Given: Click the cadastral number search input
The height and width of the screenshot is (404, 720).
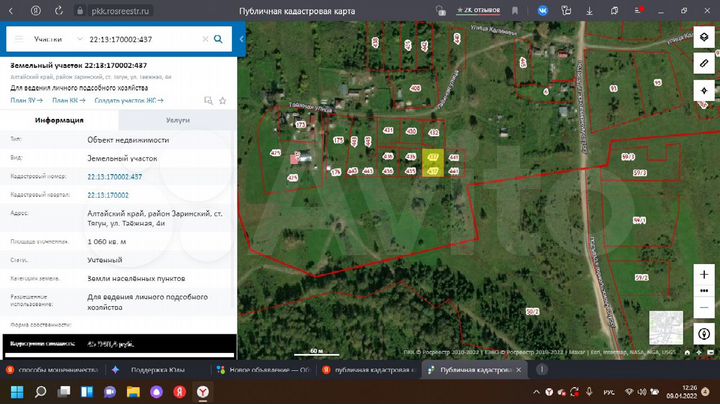Looking at the screenshot, I should (x=143, y=39).
